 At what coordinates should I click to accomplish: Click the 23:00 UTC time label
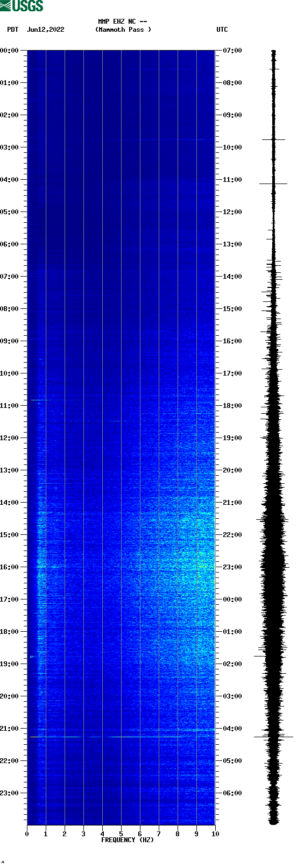(x=232, y=567)
